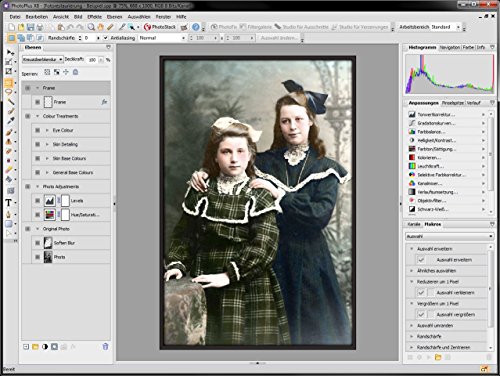This screenshot has height=376, width=500.
Task: Expand the General Base Colours group
Action: (x=47, y=173)
